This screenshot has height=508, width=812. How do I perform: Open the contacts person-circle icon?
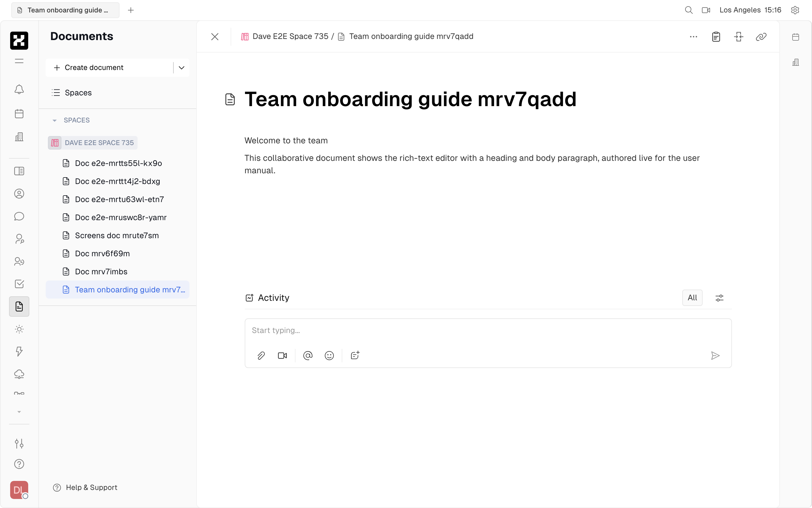pyautogui.click(x=19, y=194)
